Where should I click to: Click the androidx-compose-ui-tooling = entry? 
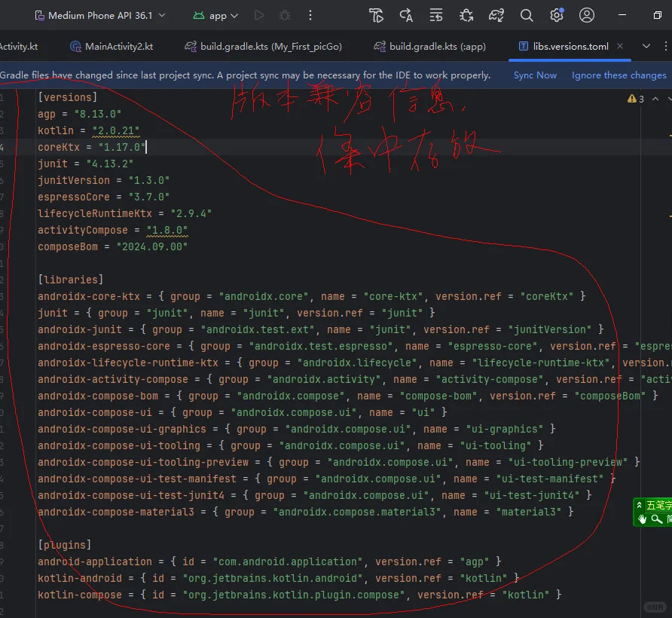tap(291, 445)
